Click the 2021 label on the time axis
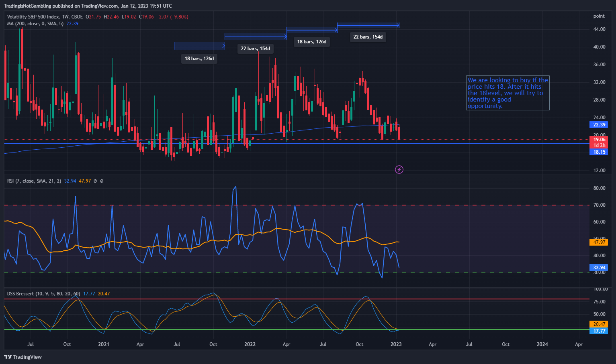This screenshot has width=616, height=364. (104, 344)
